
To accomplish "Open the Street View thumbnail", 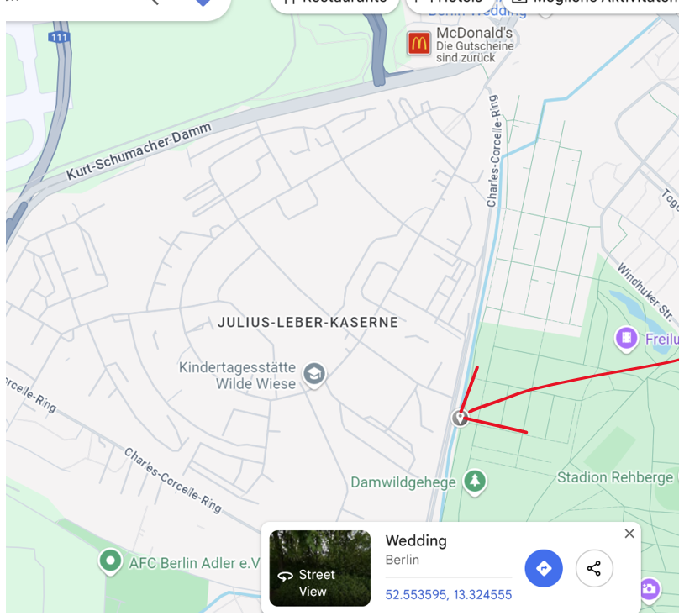I will click(x=320, y=568).
